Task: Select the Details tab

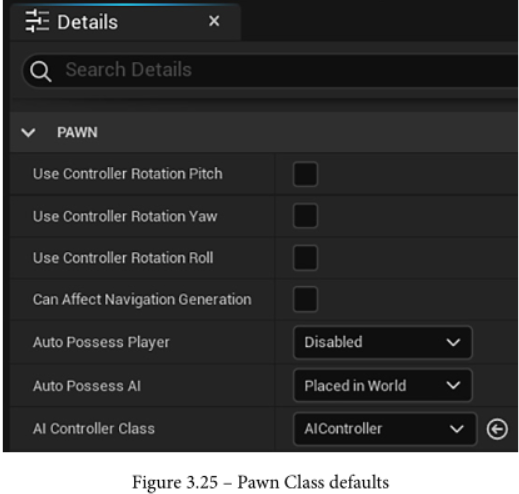Action: (x=125, y=22)
